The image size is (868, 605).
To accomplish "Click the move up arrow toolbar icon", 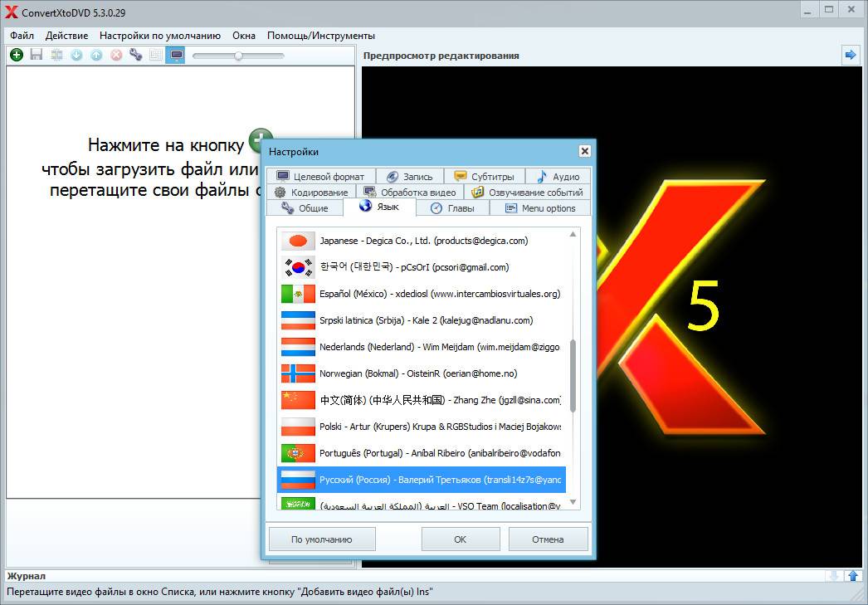I will coord(96,55).
